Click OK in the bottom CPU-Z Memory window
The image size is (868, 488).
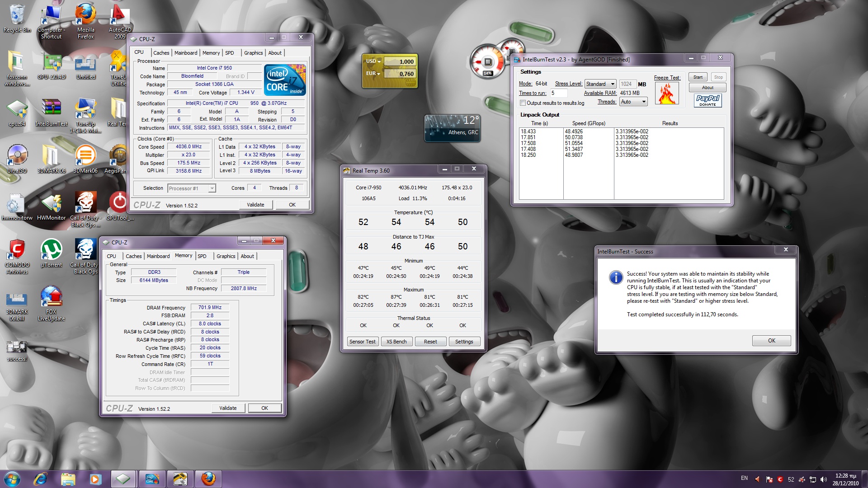click(265, 408)
